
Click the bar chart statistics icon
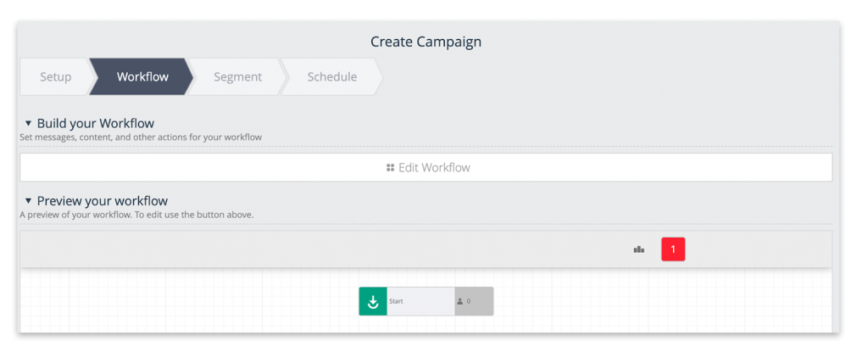tap(639, 249)
